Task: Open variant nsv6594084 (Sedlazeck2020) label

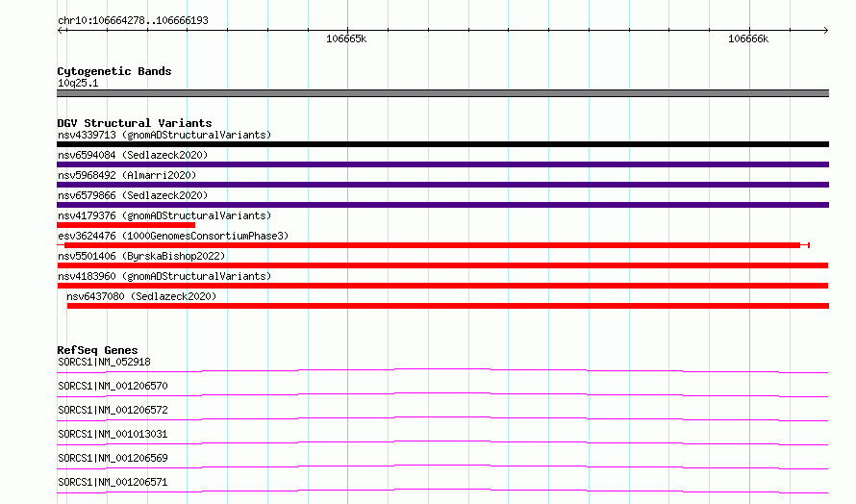Action: (x=133, y=155)
